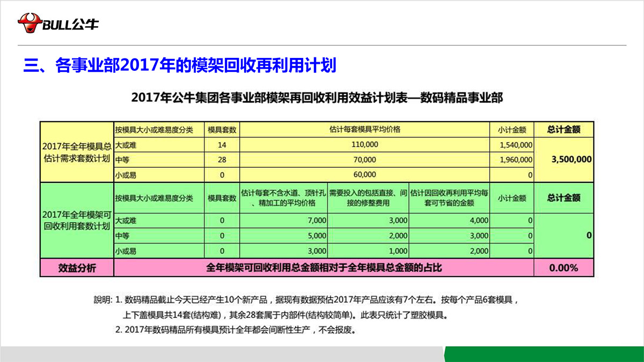Click the 小或易 row label in the green section
The height and width of the screenshot is (362, 644).
coord(159,250)
